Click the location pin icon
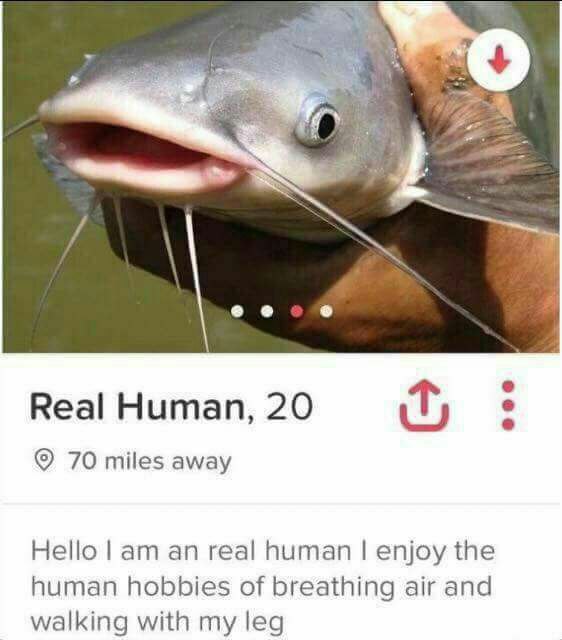 [44, 460]
